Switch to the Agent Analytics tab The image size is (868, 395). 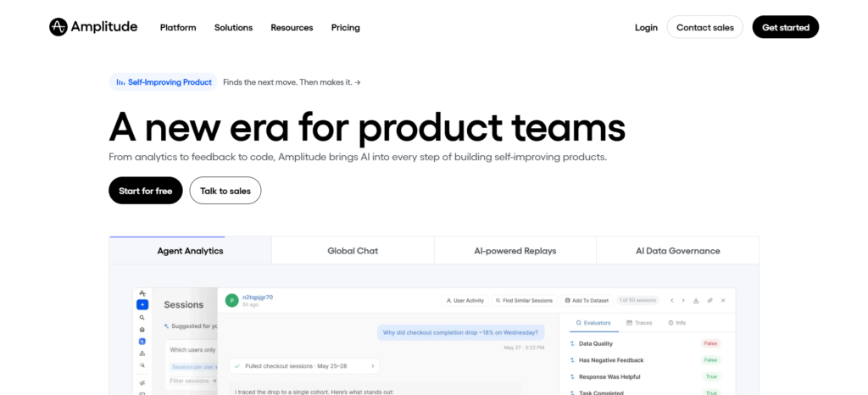click(191, 251)
